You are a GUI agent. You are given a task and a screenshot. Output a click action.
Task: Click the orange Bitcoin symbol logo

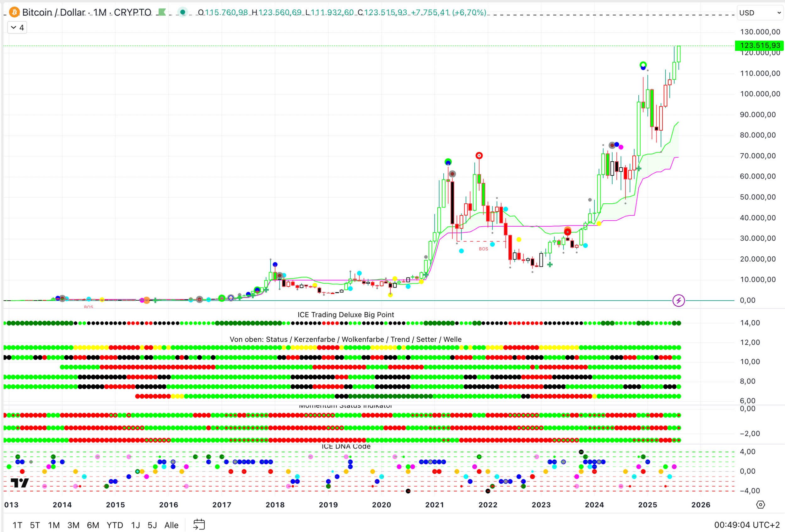pos(14,13)
